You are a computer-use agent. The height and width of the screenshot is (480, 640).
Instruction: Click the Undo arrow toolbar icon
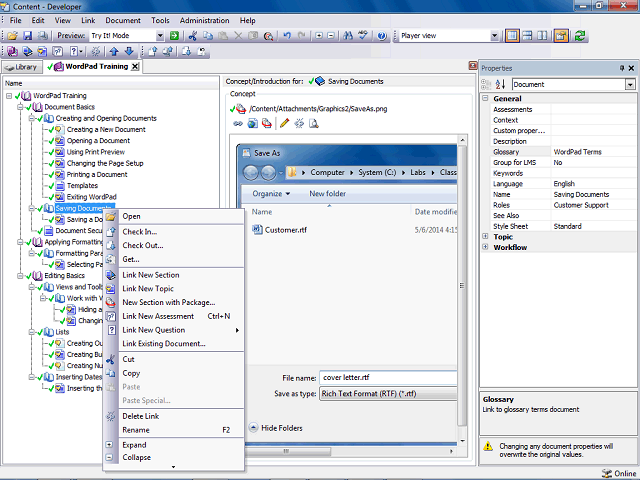[x=287, y=36]
